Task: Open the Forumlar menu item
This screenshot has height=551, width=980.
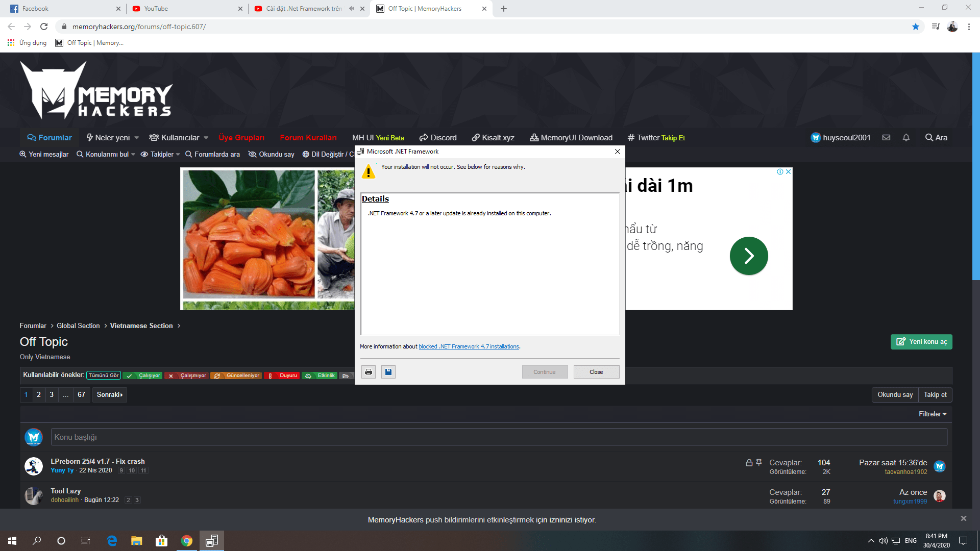Action: (x=50, y=138)
